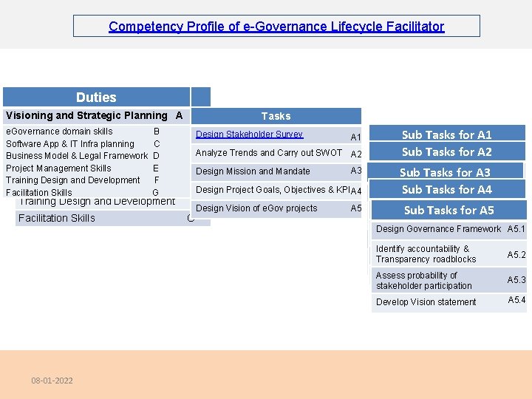532x399 pixels.
Task: Select Assess probability of stakeholder participation
Action: click(x=449, y=280)
